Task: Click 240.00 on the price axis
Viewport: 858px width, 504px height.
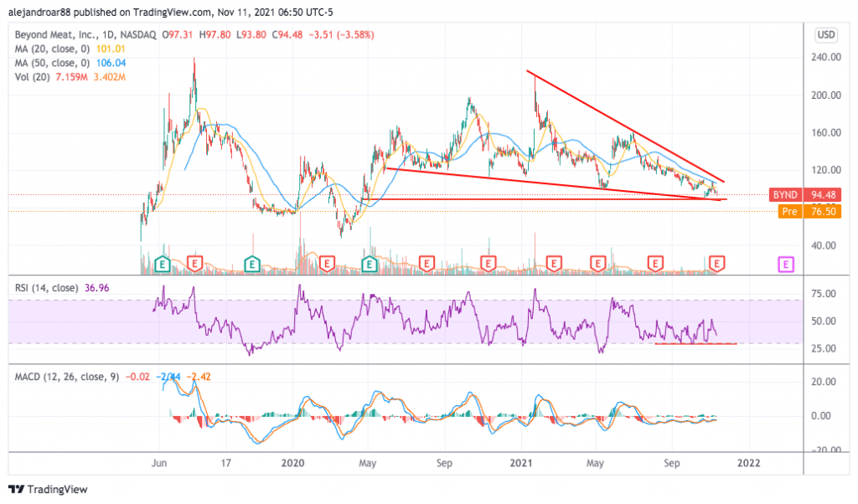Action: pos(825,58)
